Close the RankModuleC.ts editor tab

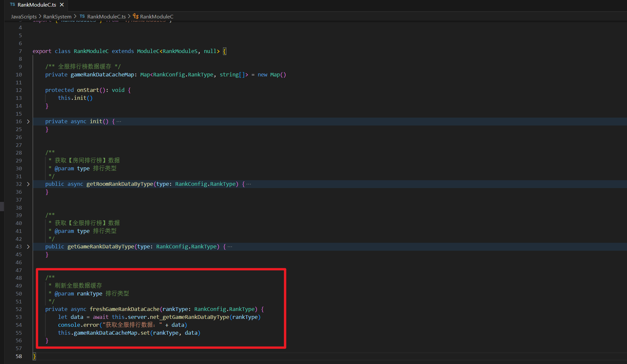(62, 5)
